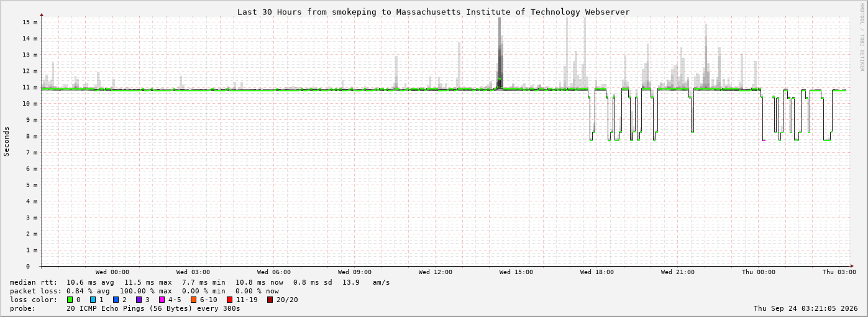Click the purple 3 loss color swatch
This screenshot has width=868, height=317.
click(139, 300)
